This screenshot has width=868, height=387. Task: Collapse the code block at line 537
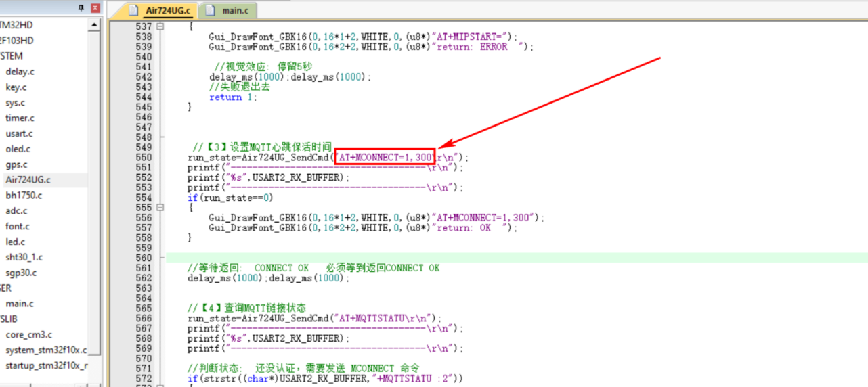point(160,26)
